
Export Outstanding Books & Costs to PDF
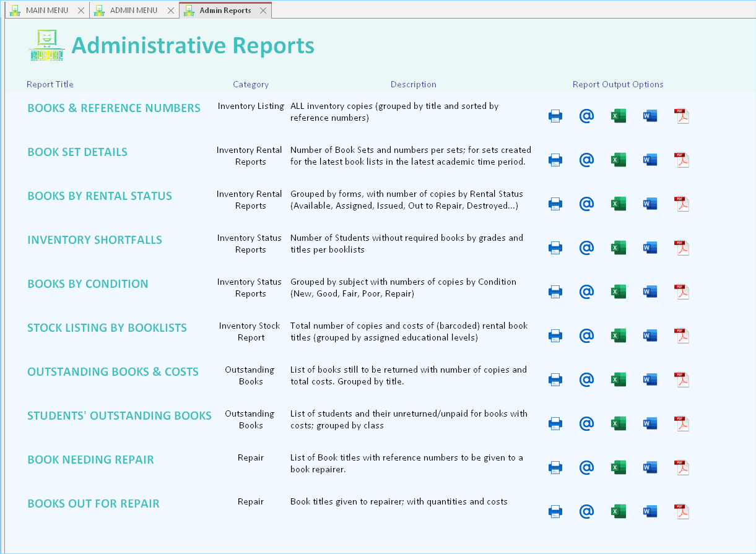[x=682, y=379]
